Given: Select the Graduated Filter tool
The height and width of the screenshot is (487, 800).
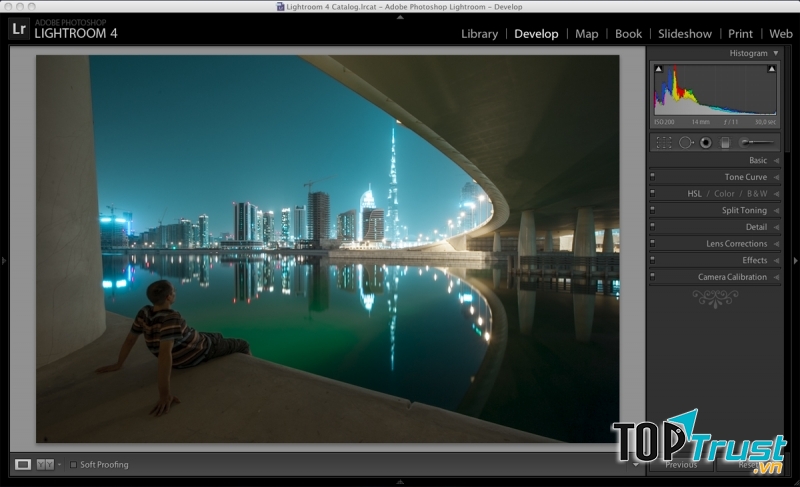Looking at the screenshot, I should (x=725, y=143).
